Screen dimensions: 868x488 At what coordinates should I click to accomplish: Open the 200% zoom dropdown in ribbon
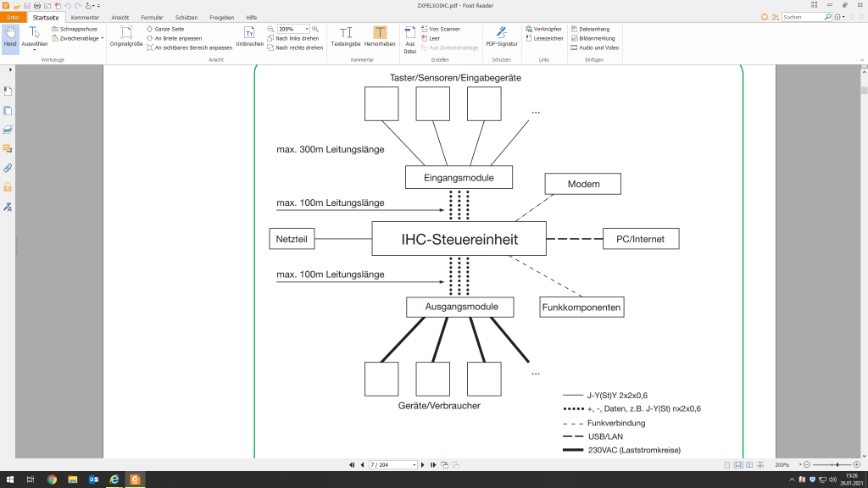click(x=307, y=29)
